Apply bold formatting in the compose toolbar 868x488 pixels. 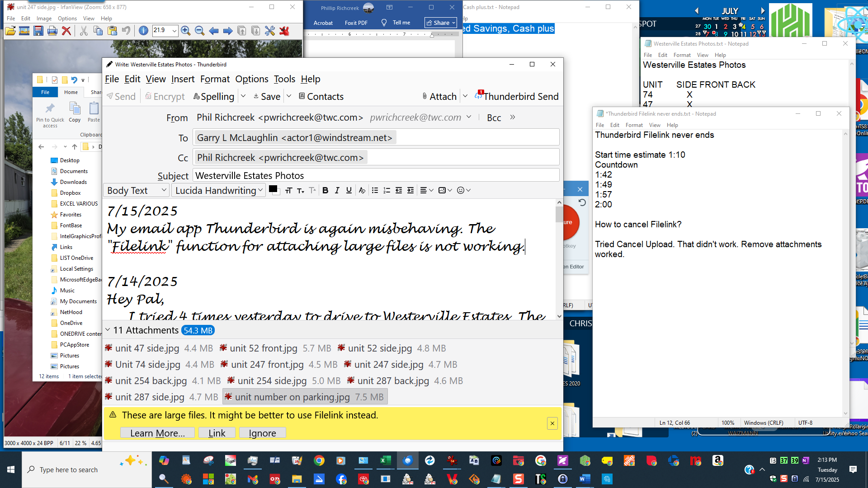point(325,190)
